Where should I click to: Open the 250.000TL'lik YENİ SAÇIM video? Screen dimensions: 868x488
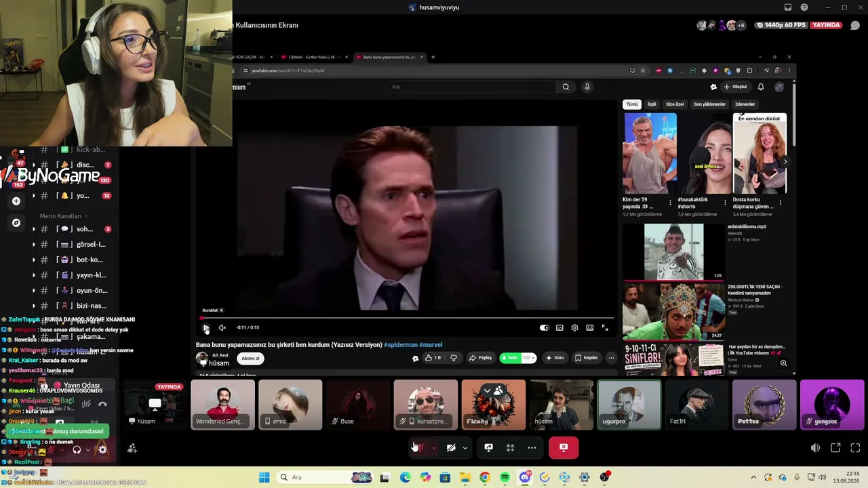click(x=673, y=312)
